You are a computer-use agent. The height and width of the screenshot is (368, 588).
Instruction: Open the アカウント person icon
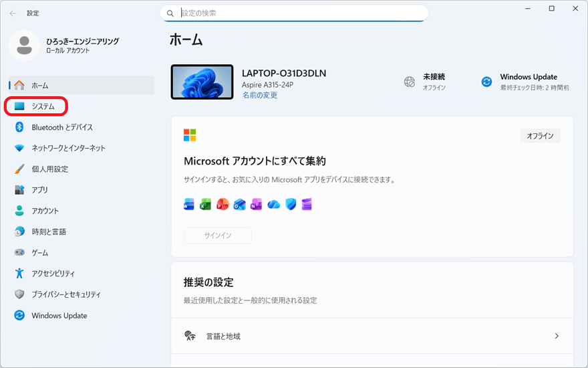tap(19, 211)
